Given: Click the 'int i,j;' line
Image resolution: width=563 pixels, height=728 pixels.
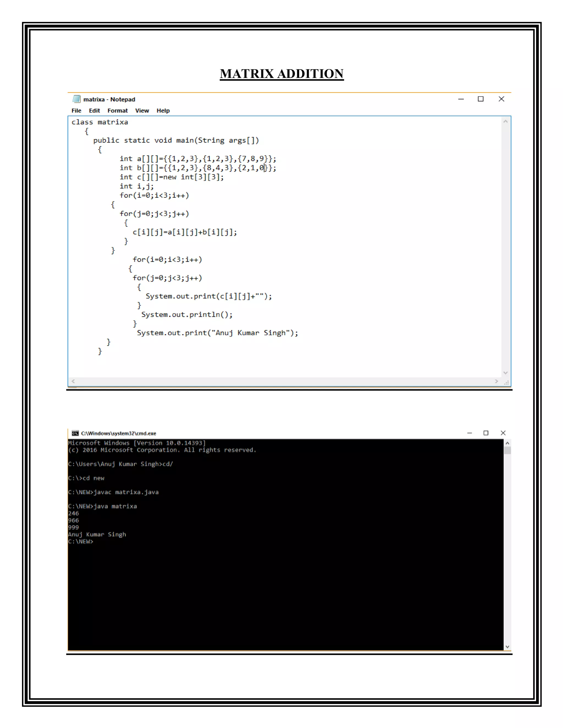Looking at the screenshot, I should click(x=137, y=186).
